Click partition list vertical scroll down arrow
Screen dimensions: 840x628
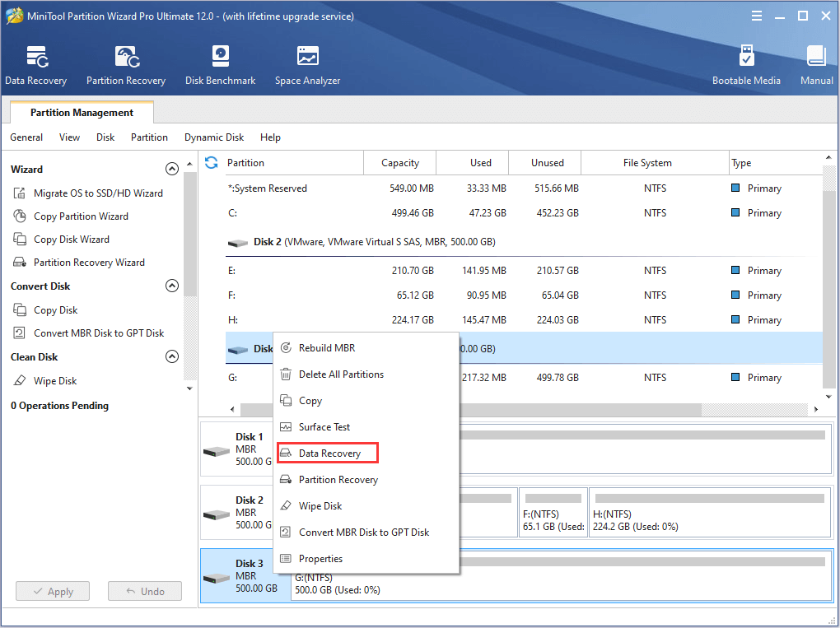pos(828,397)
